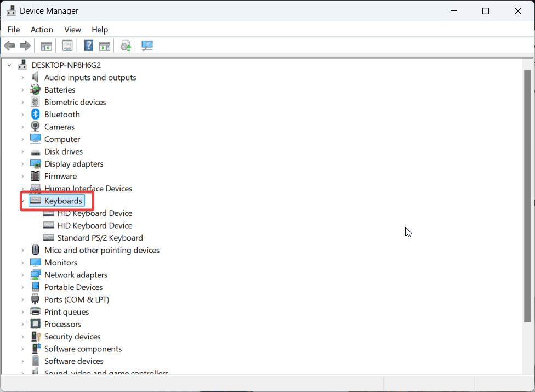Select the Computer category label
Screen dimensions: 535x392
(62, 139)
